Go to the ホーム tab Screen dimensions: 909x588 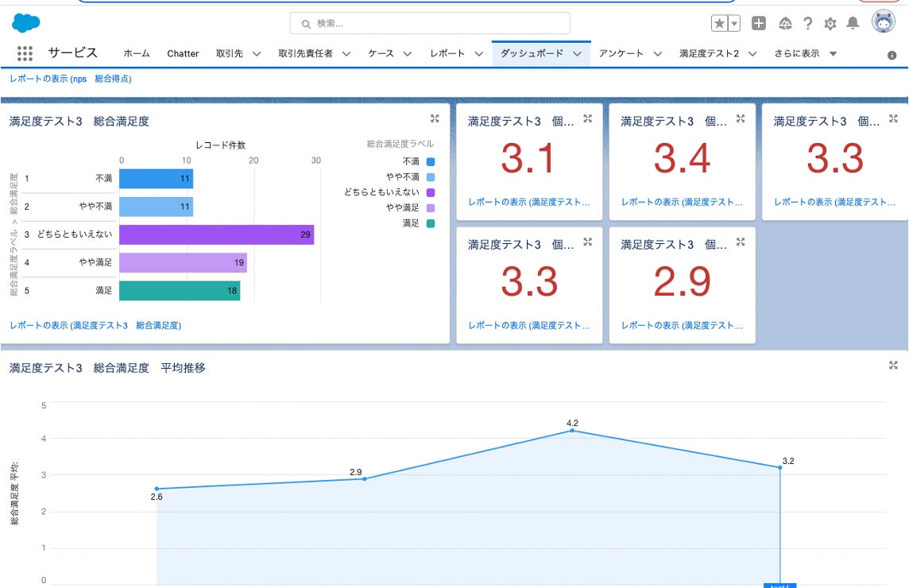pos(136,54)
